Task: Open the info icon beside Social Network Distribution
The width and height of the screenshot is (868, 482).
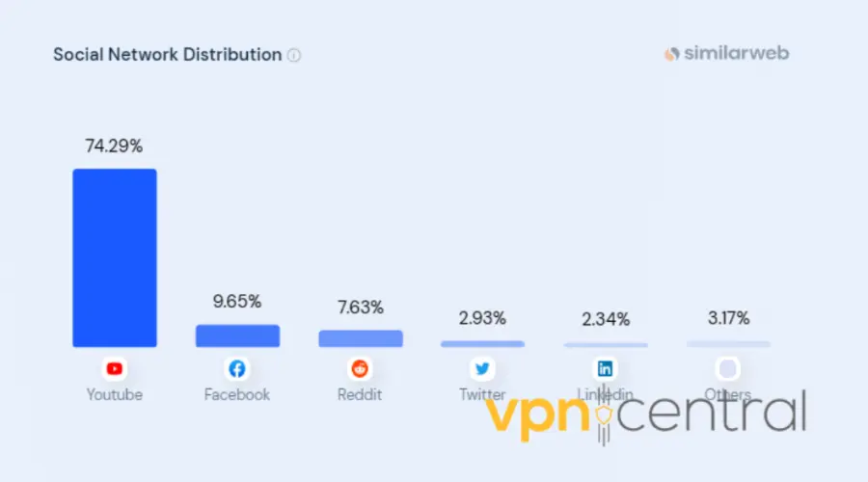Action: tap(294, 55)
